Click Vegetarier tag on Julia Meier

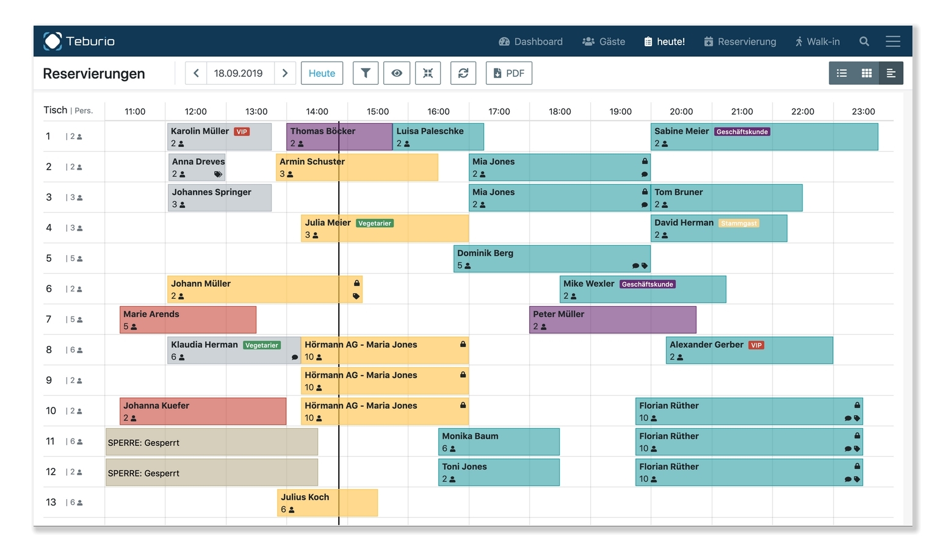(375, 223)
